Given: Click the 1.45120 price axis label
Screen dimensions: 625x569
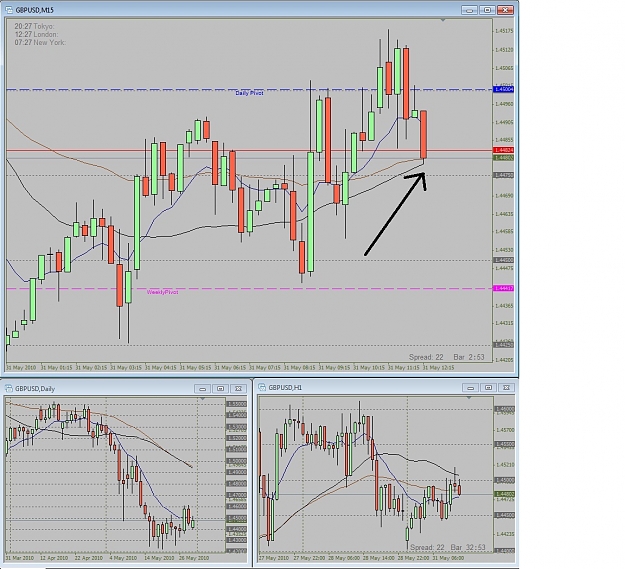Looking at the screenshot, I should tap(504, 50).
